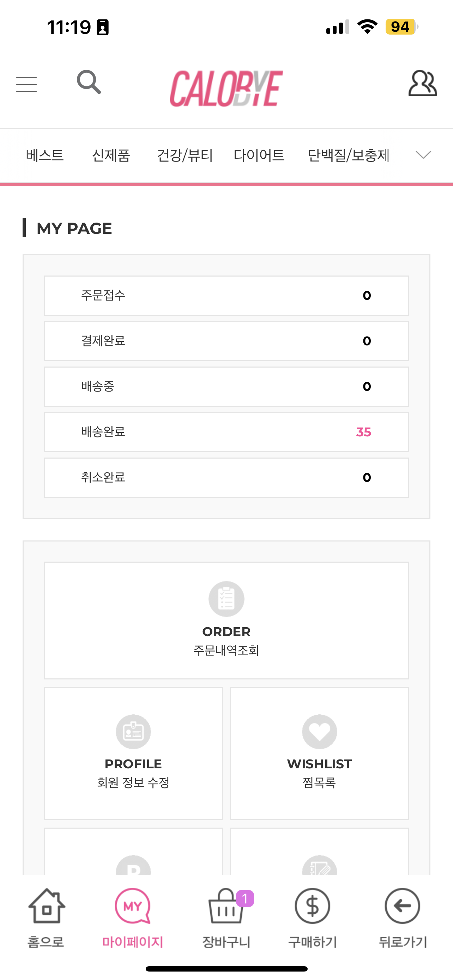View 주문접수 order status row
This screenshot has height=980, width=453.
coord(226,296)
